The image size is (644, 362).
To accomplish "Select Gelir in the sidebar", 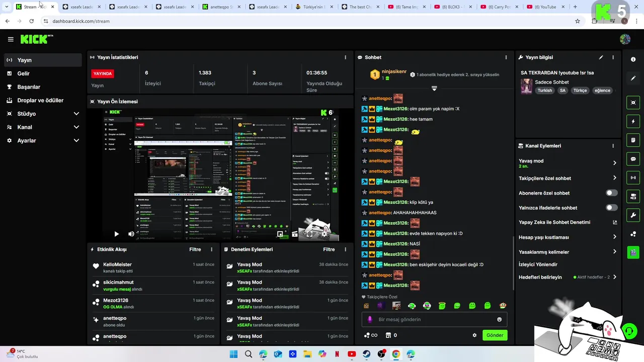I will (x=43, y=73).
